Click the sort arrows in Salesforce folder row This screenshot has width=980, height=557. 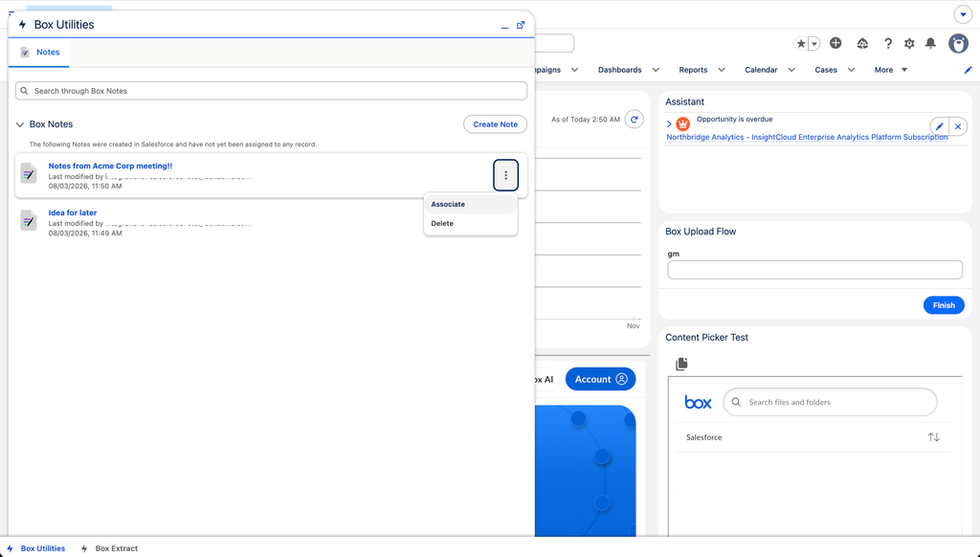(934, 437)
